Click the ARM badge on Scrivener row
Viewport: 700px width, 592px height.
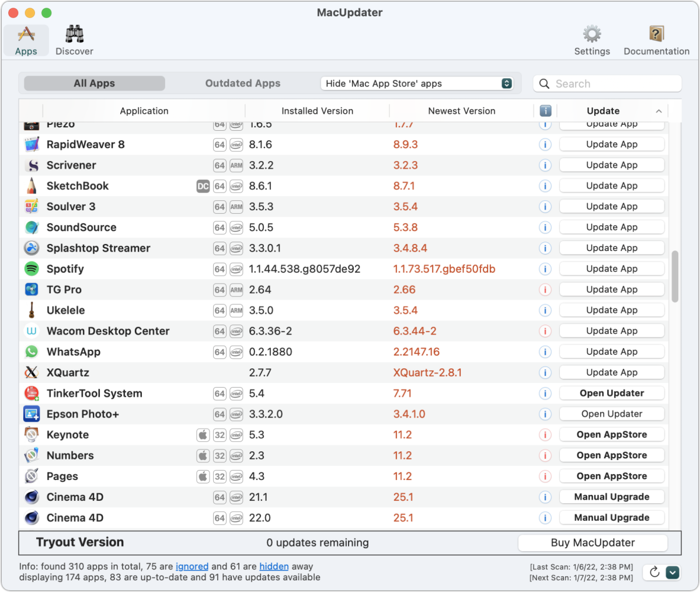click(236, 166)
